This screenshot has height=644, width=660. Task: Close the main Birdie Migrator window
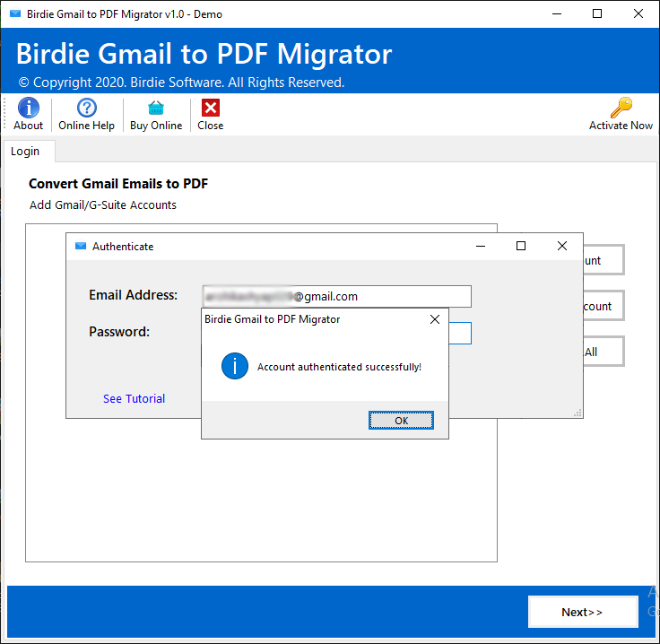(638, 13)
